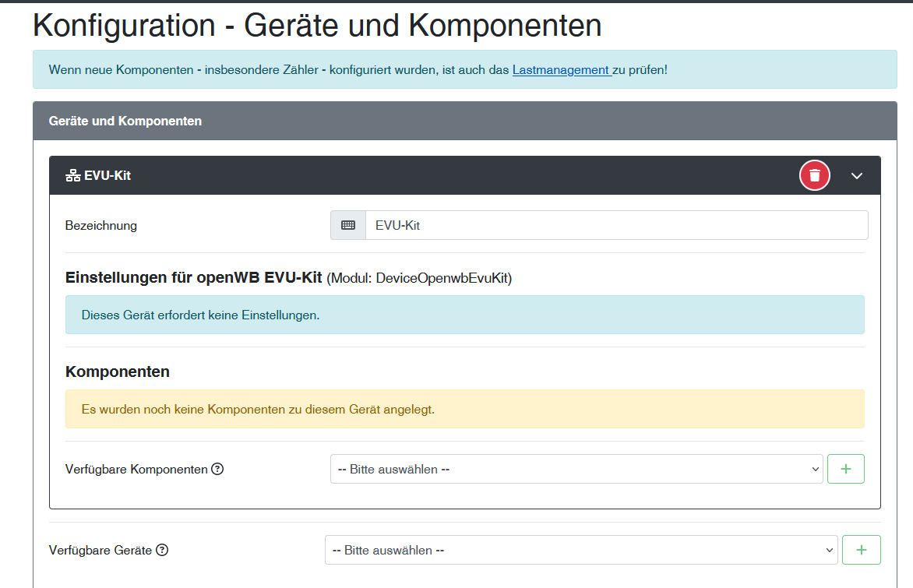Add the selected component with plus button

[846, 469]
